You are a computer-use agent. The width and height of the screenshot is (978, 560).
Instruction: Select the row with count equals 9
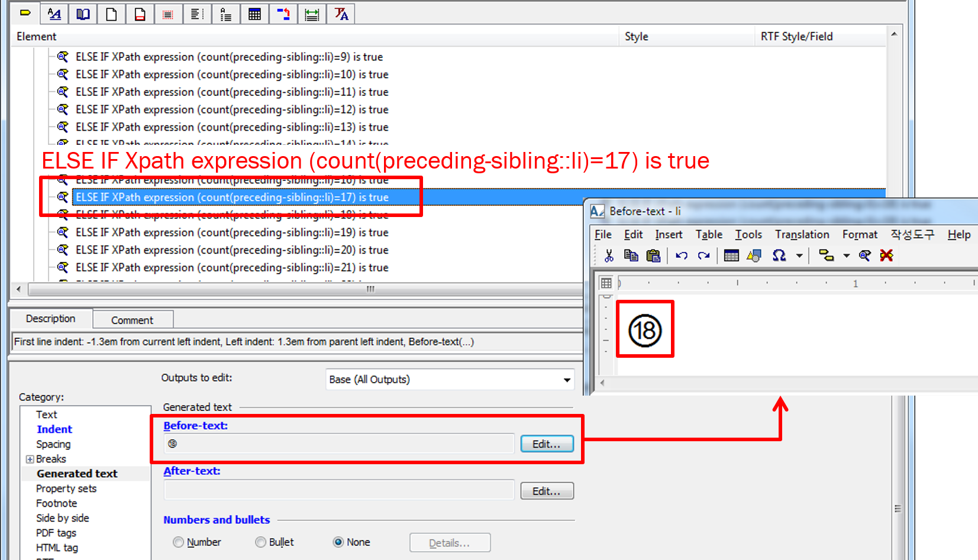(x=230, y=57)
